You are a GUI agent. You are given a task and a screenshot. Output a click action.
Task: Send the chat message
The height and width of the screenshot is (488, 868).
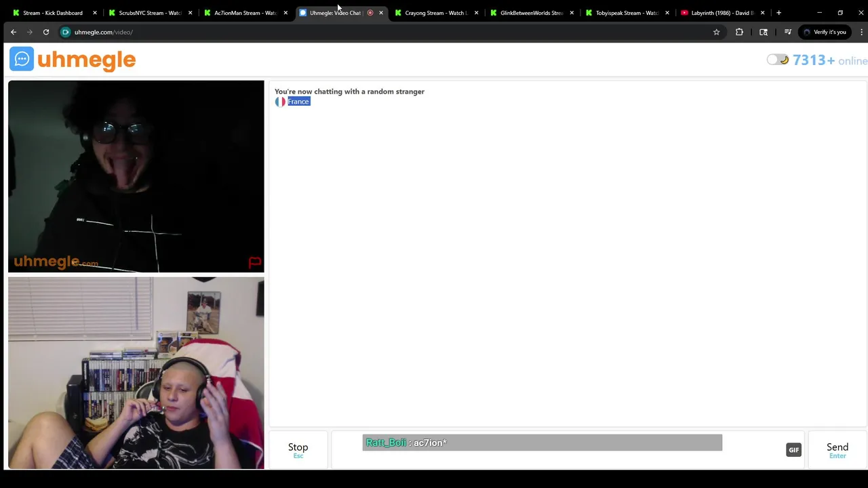(x=837, y=449)
